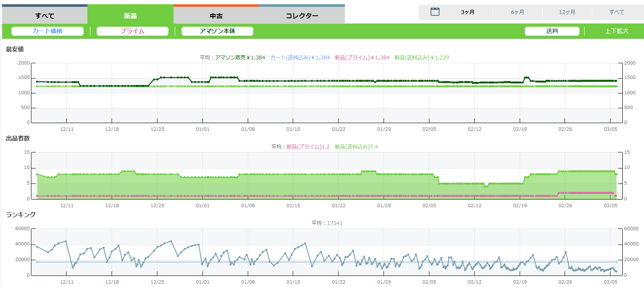Choose the 12ヶ月 time range
Screen dimensions: 644x287
click(x=567, y=12)
